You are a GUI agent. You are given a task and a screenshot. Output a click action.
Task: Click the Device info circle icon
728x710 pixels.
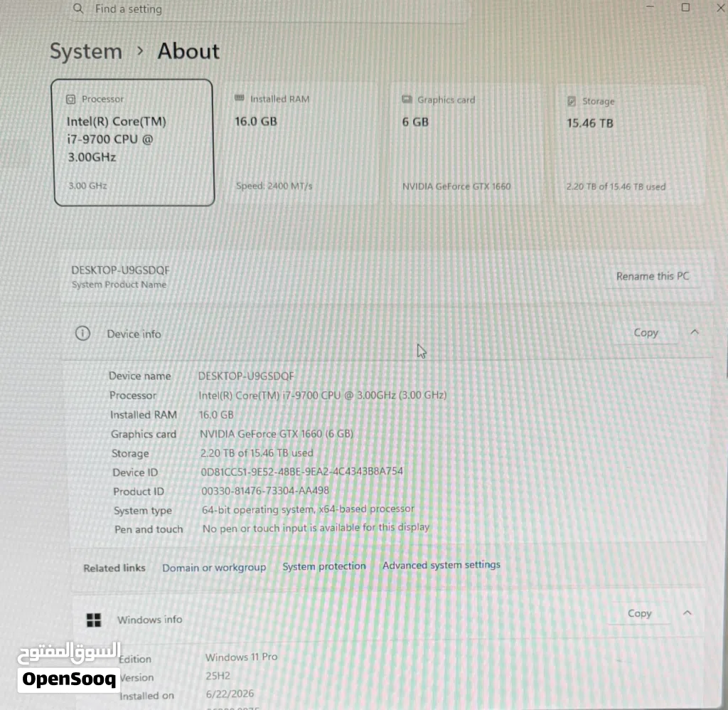pos(82,333)
